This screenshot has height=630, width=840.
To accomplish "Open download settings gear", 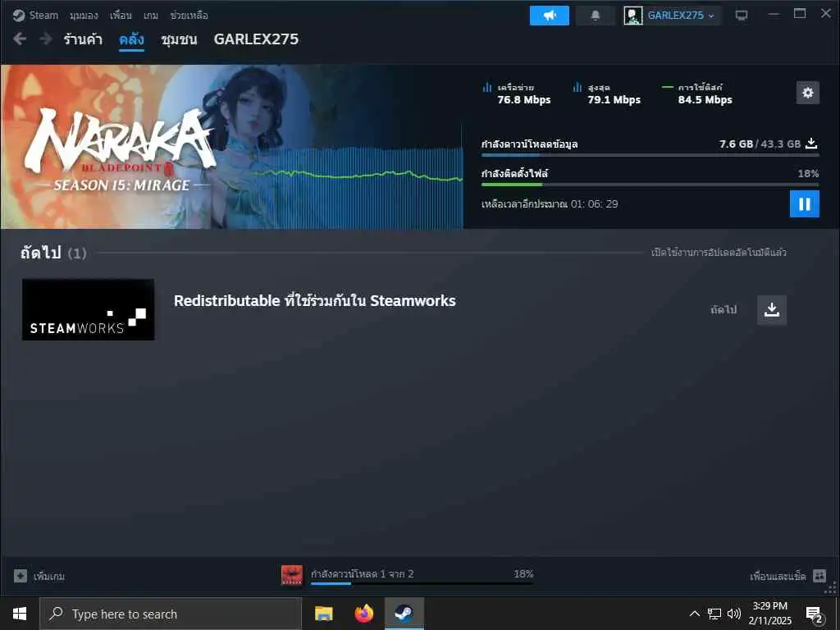I will pos(807,93).
